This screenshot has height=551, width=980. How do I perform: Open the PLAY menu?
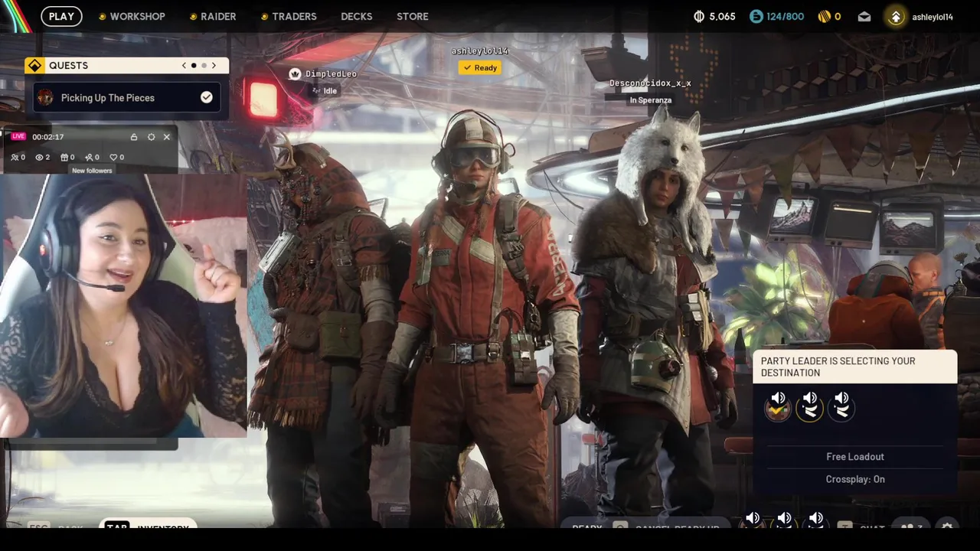(x=61, y=16)
